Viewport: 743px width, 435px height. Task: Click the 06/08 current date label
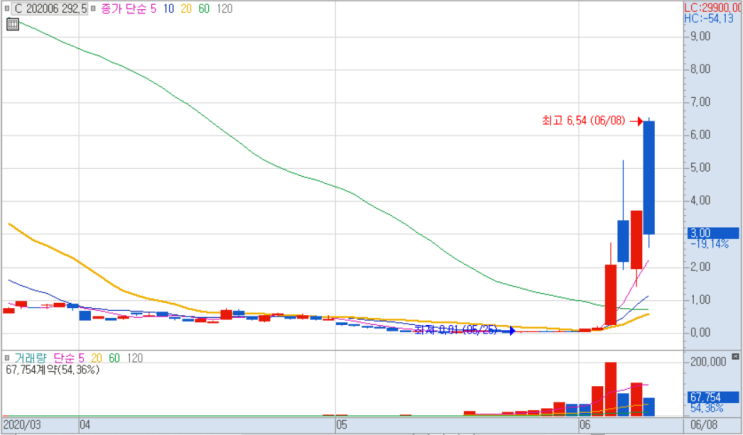[704, 424]
